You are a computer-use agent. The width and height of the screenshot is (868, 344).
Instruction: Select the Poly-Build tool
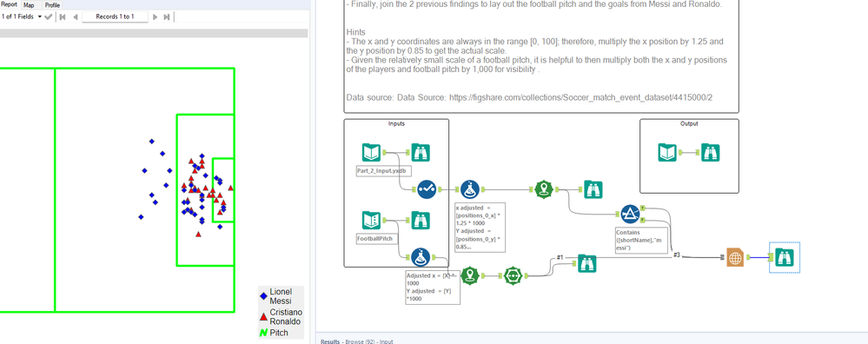pyautogui.click(x=514, y=275)
